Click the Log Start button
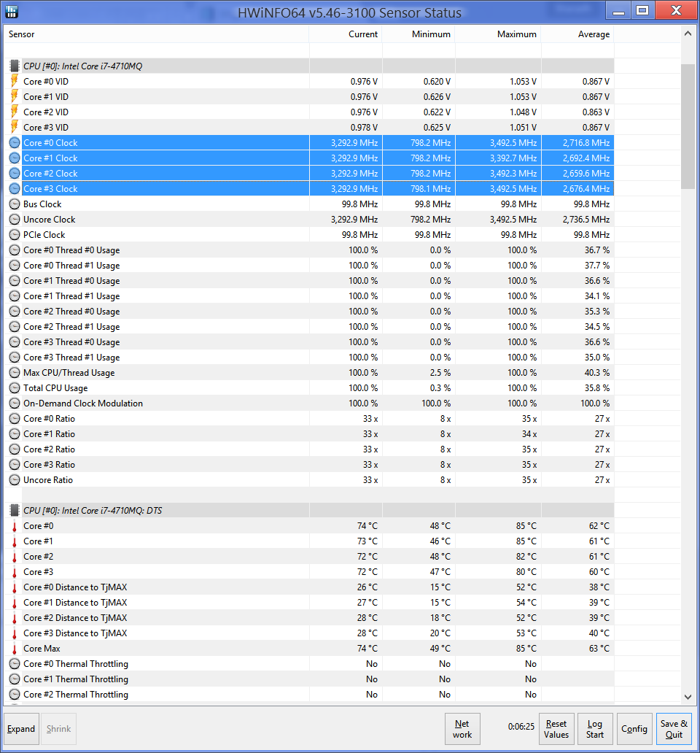 [x=595, y=729]
